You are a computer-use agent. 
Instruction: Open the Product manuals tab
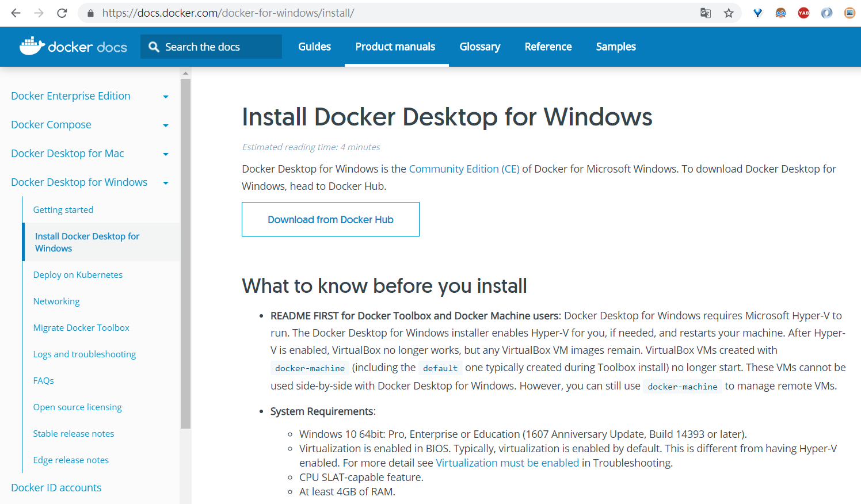click(395, 47)
